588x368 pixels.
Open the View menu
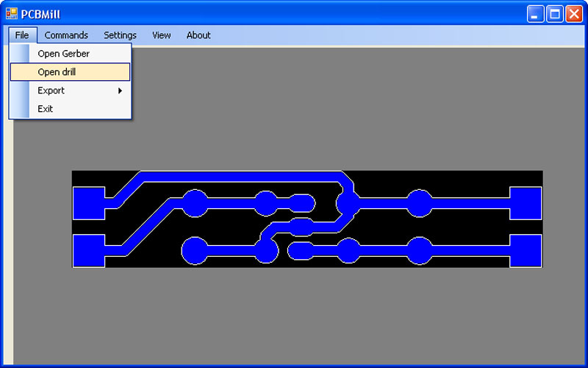coord(162,35)
